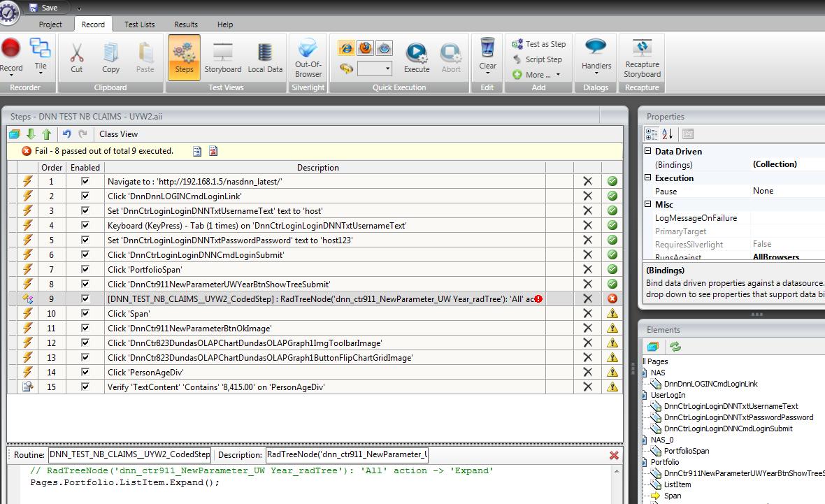Move step down with green down arrow
The width and height of the screenshot is (825, 504).
tap(31, 134)
